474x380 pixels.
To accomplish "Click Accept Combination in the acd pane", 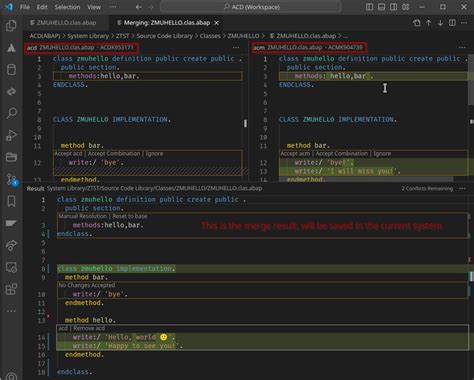I will (114, 154).
